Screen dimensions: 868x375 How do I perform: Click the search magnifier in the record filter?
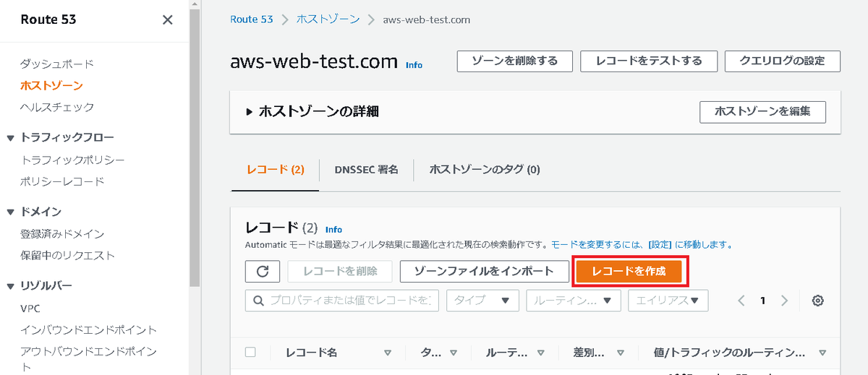click(x=258, y=301)
